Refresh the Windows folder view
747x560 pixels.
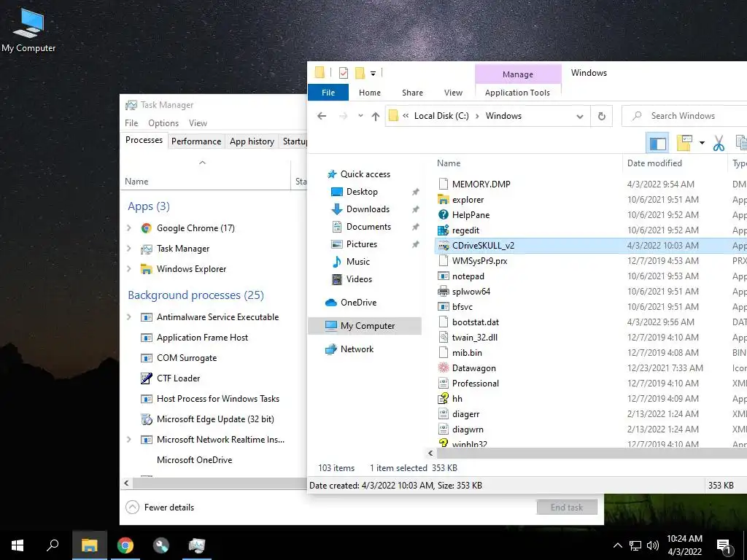coord(602,116)
